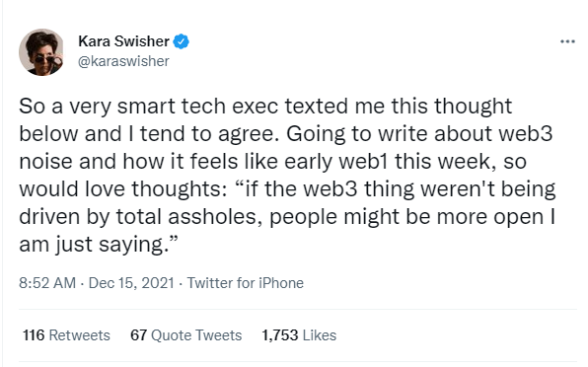Visit the Kara Swisher display name link
This screenshot has width=588, height=367.
(x=123, y=41)
